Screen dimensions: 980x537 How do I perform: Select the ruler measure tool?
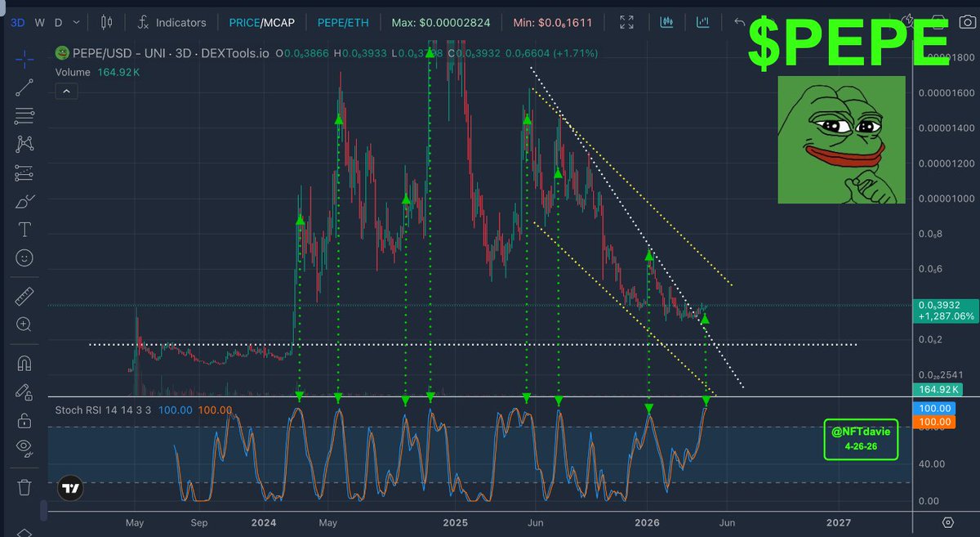point(24,294)
